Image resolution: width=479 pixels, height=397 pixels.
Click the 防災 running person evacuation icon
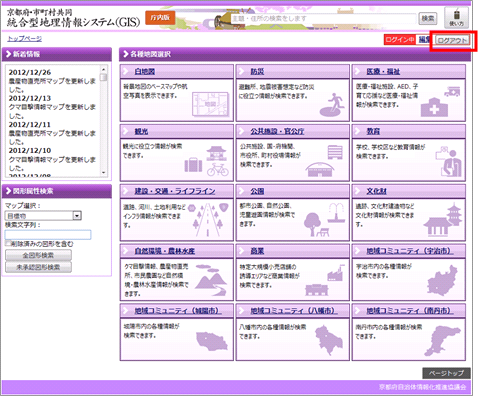(332, 105)
